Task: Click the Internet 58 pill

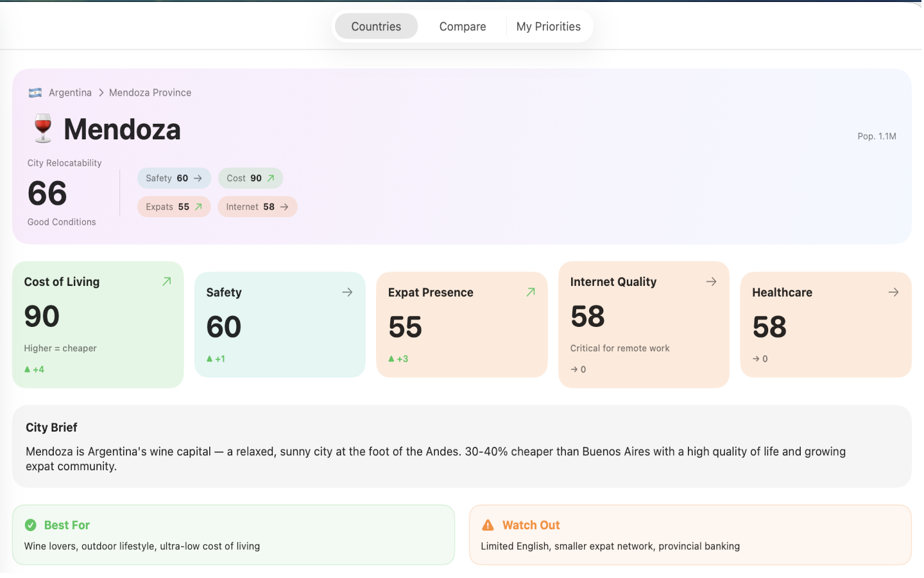Action: point(257,207)
